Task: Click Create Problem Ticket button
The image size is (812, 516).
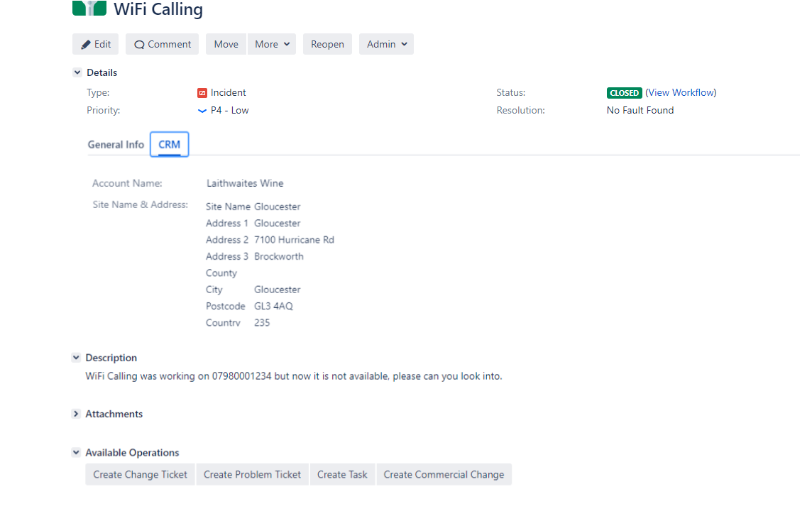Action: coord(252,475)
